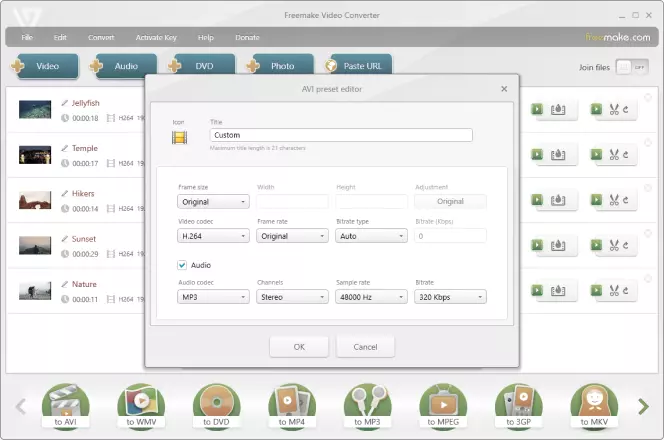Click the DVD add button
Image resolution: width=664 pixels, height=440 pixels.
pyautogui.click(x=201, y=66)
